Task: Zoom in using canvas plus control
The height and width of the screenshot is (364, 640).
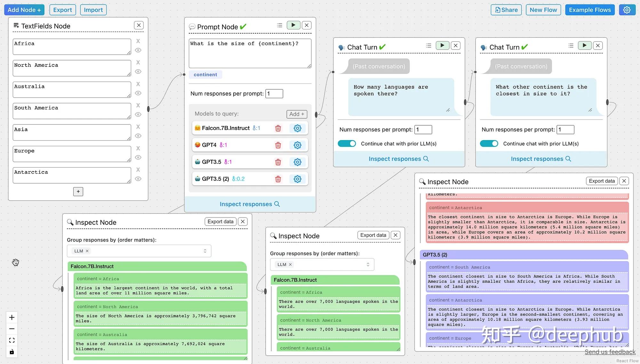Action: 12,317
